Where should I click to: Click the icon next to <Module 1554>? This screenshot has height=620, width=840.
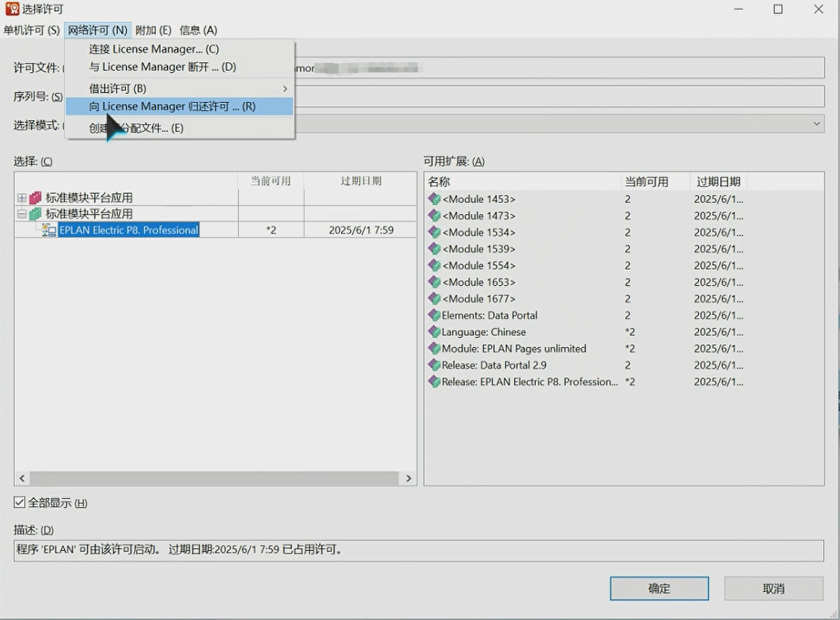[x=435, y=265]
